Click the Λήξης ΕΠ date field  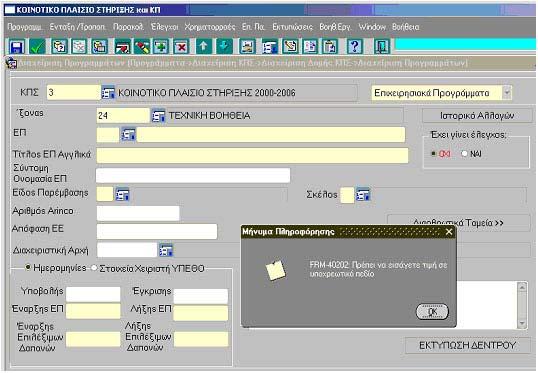(200, 313)
